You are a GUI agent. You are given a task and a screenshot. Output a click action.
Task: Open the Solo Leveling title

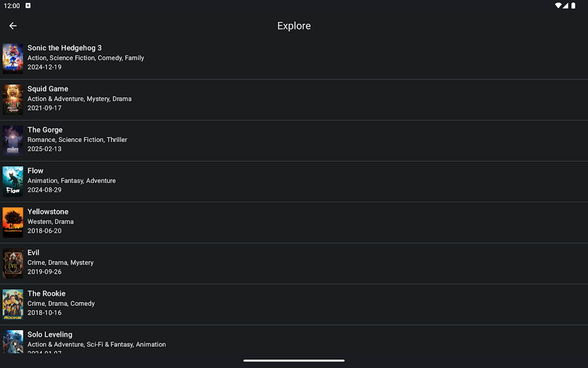coord(50,334)
